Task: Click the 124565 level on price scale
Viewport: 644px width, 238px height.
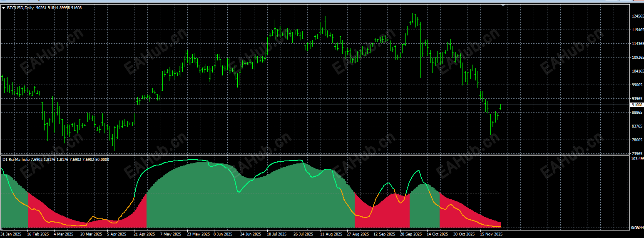Action: point(637,16)
